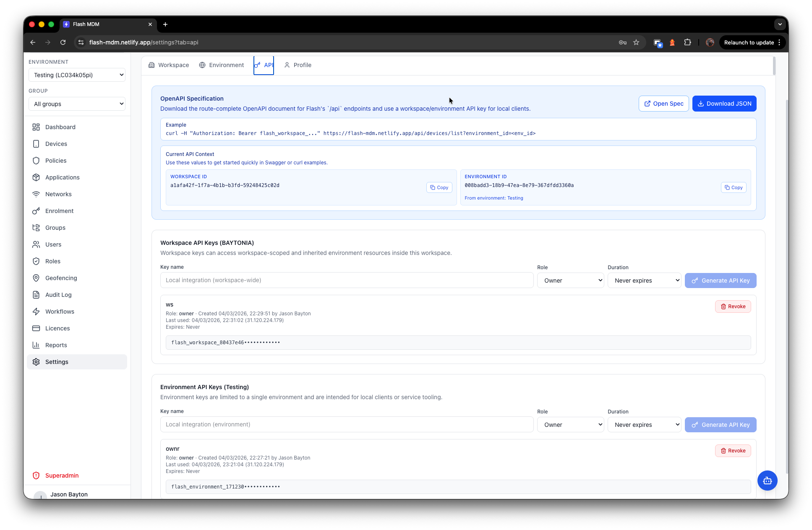812x530 pixels.
Task: Expand workspace key Role dropdown
Action: pos(570,281)
